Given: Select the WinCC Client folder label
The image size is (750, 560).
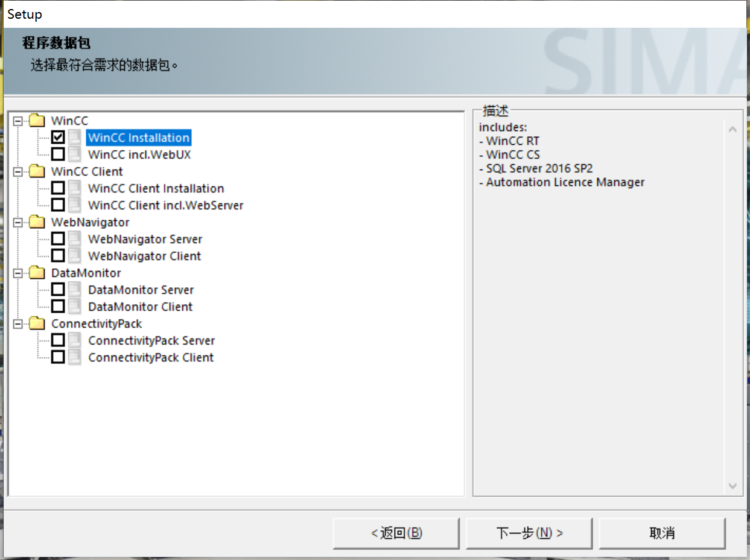Looking at the screenshot, I should tap(87, 171).
